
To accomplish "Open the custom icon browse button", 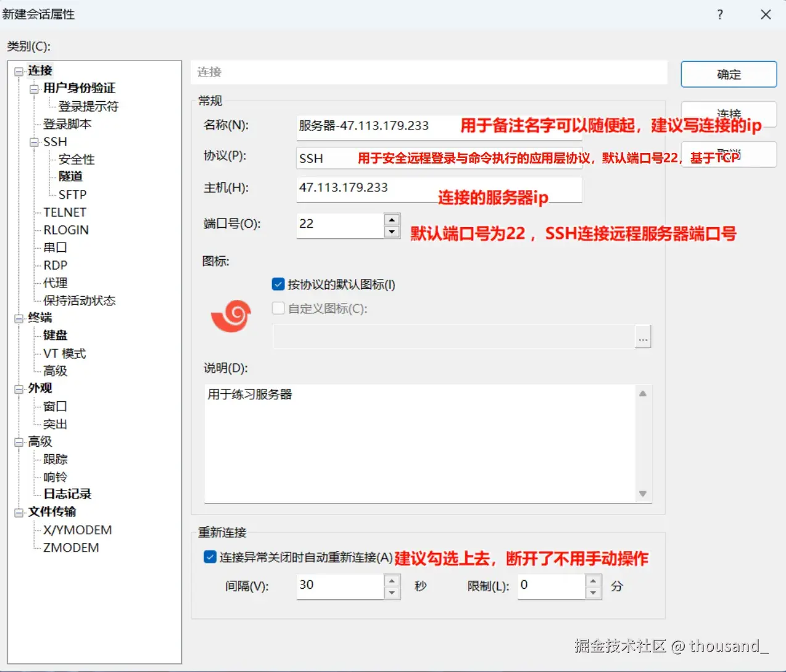I will pyautogui.click(x=643, y=338).
